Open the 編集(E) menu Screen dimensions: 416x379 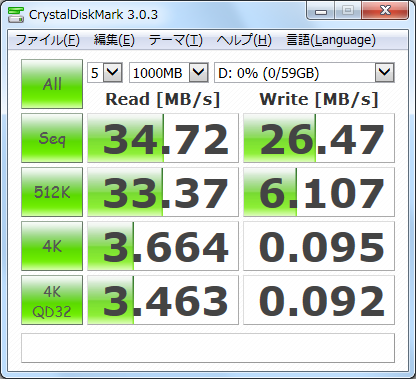[114, 40]
